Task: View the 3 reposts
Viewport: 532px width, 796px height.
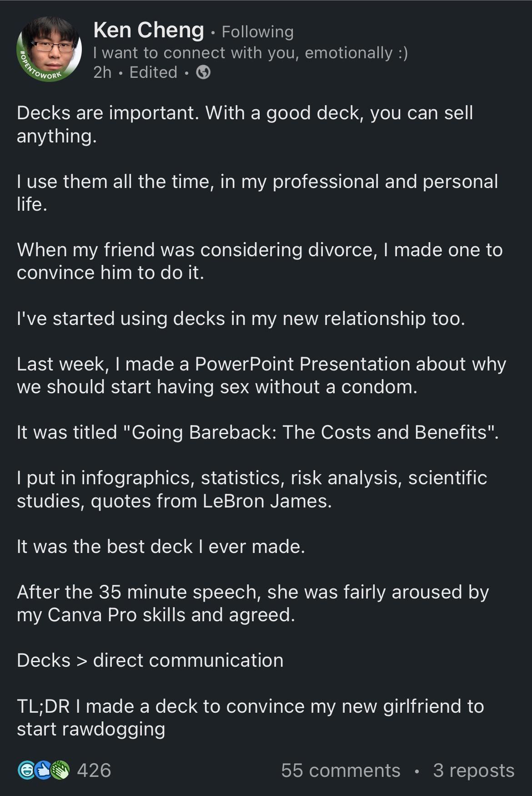Action: pyautogui.click(x=473, y=770)
